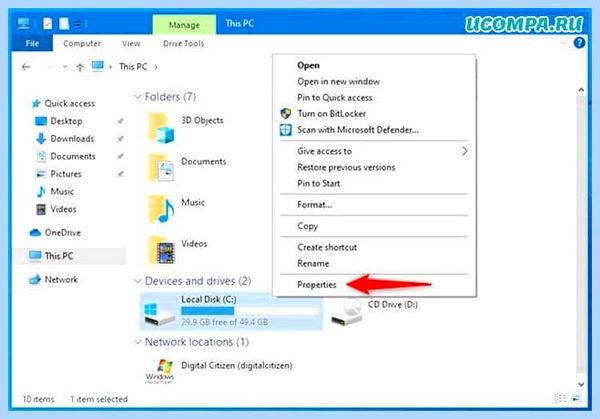
Task: Choose Format... in the context menu
Action: pyautogui.click(x=315, y=205)
